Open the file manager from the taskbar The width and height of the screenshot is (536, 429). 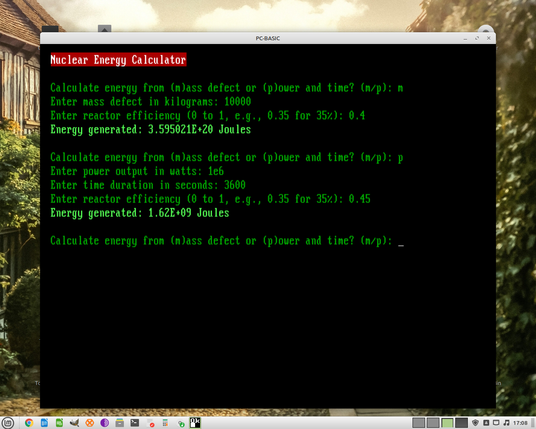pyautogui.click(x=120, y=423)
